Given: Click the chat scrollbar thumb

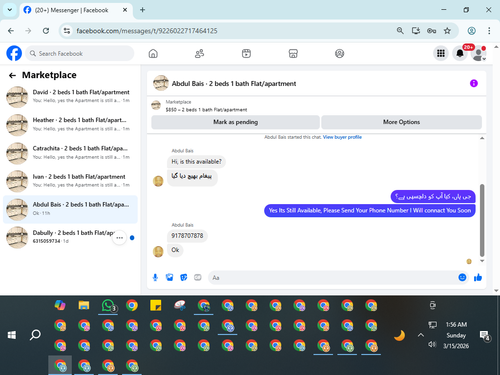Looking at the screenshot, I should pyautogui.click(x=482, y=220).
